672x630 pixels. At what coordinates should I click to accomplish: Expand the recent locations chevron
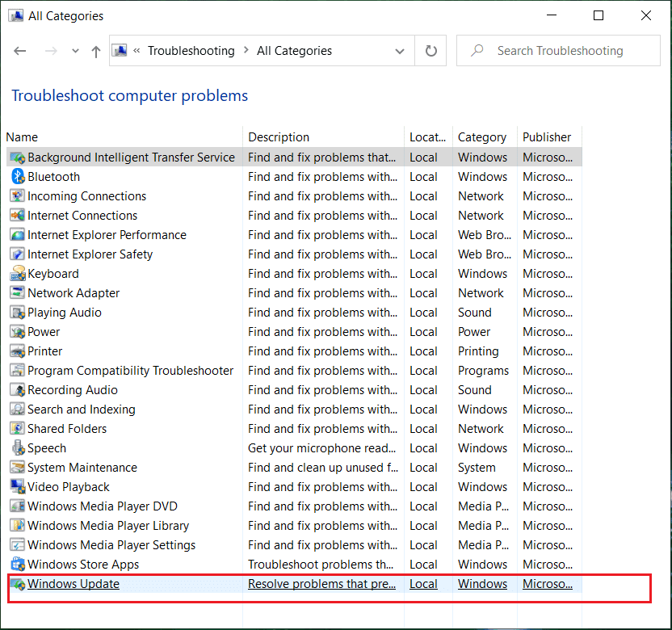(74, 50)
